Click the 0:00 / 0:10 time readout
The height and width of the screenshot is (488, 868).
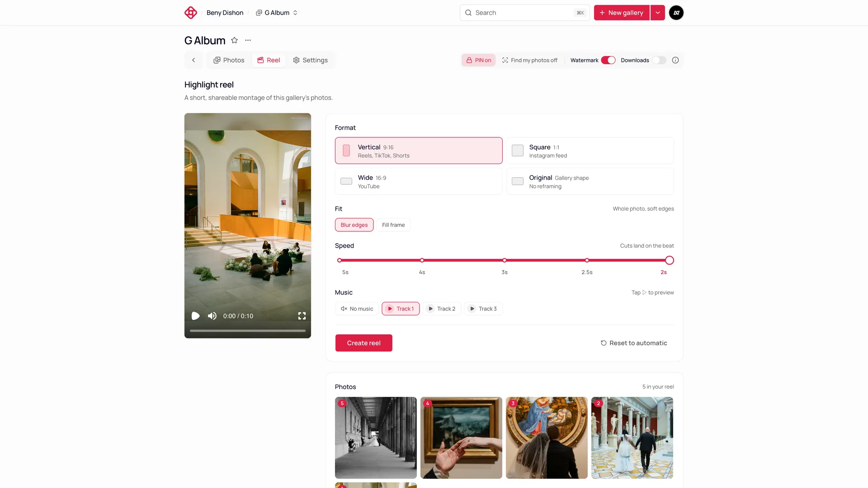click(238, 316)
